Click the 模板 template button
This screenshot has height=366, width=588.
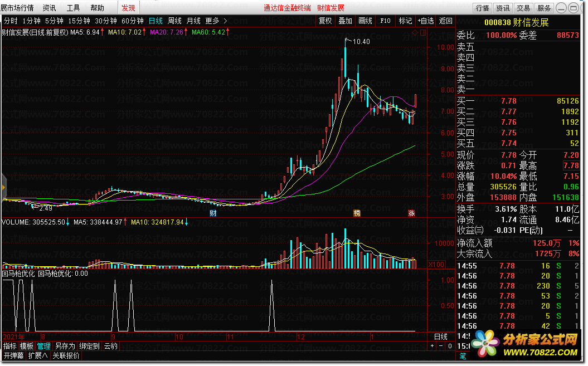(x=27, y=346)
